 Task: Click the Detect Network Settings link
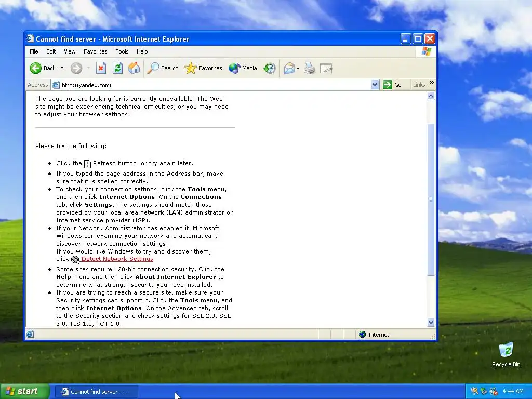coord(117,259)
